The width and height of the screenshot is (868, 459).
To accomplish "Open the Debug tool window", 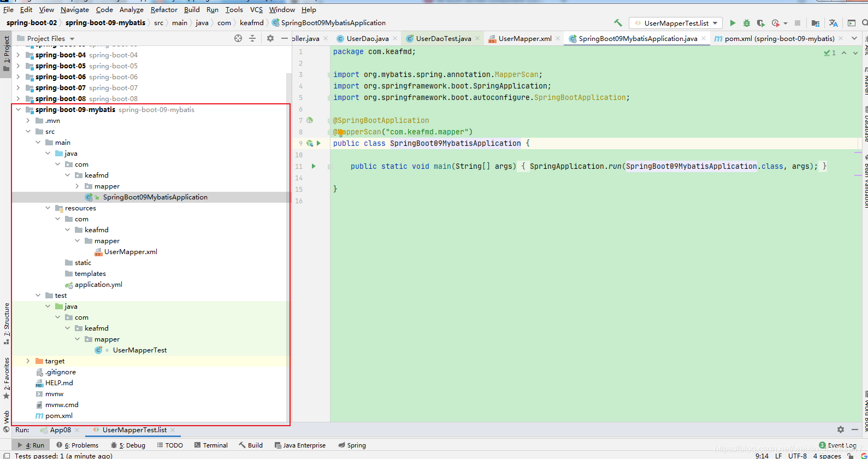I will click(x=128, y=445).
